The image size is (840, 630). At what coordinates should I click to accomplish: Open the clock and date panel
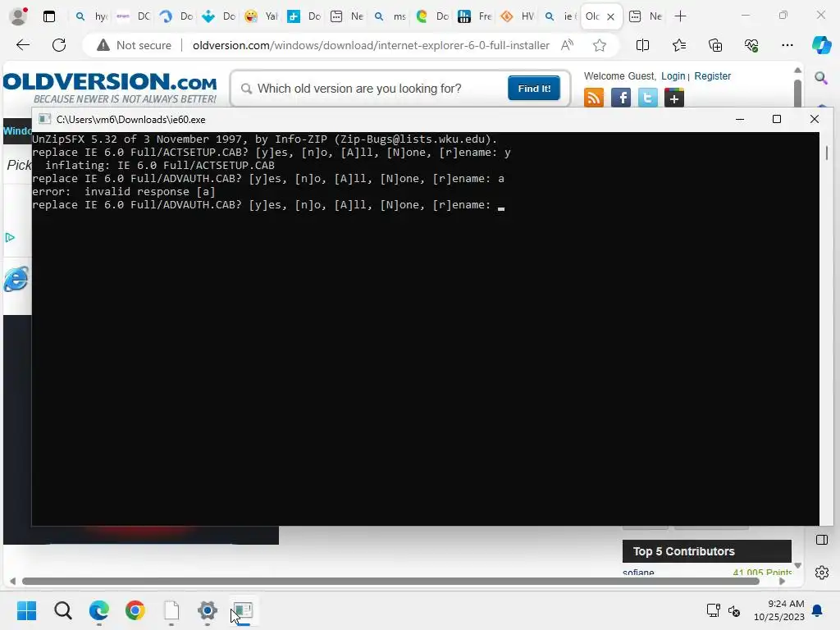coord(779,610)
